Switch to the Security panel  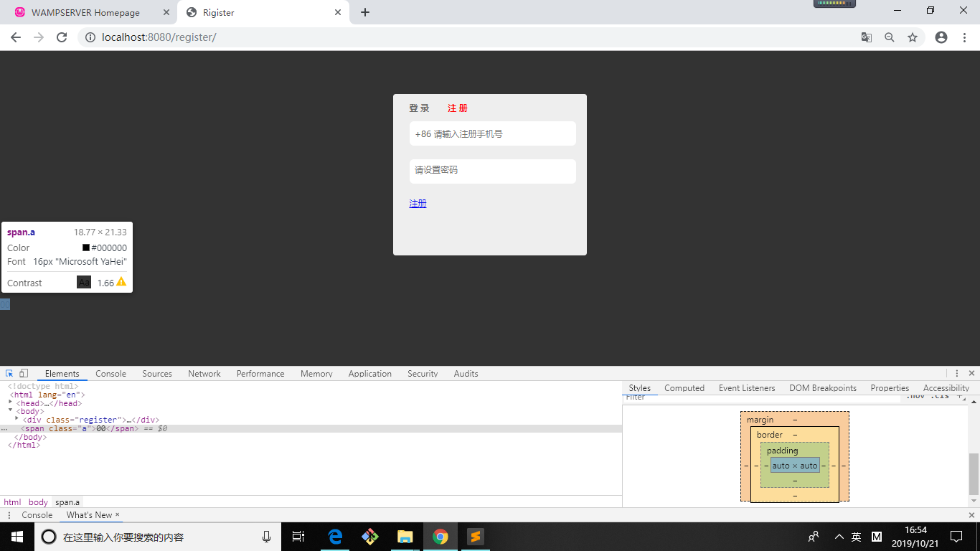423,374
